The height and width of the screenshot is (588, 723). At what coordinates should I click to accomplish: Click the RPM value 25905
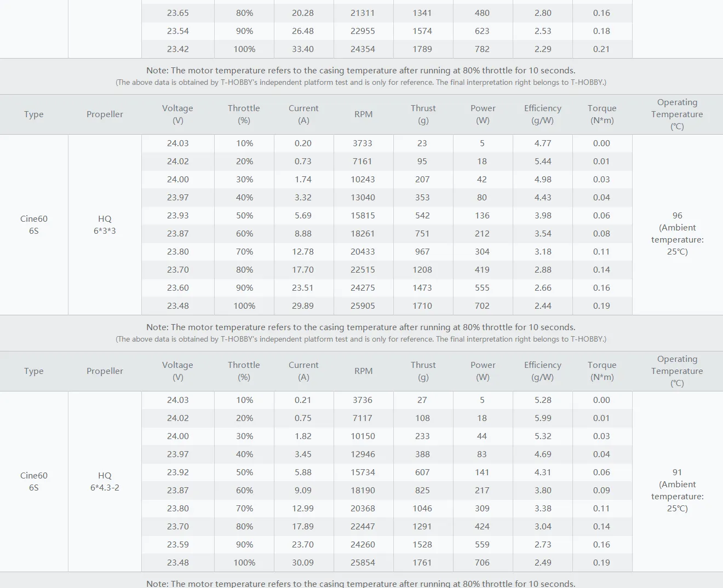(363, 305)
